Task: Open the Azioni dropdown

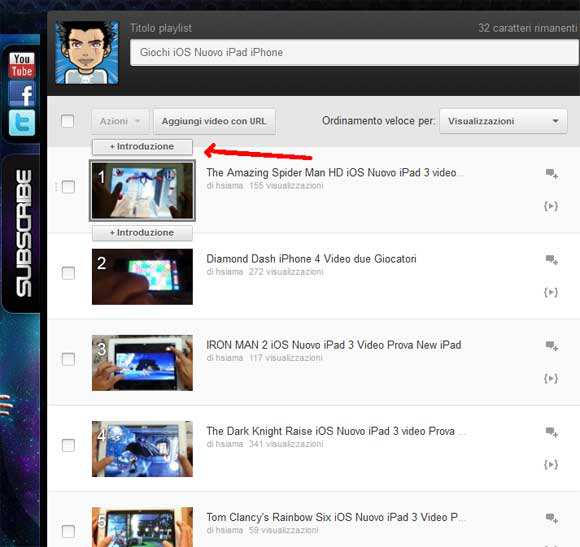Action: 120,121
